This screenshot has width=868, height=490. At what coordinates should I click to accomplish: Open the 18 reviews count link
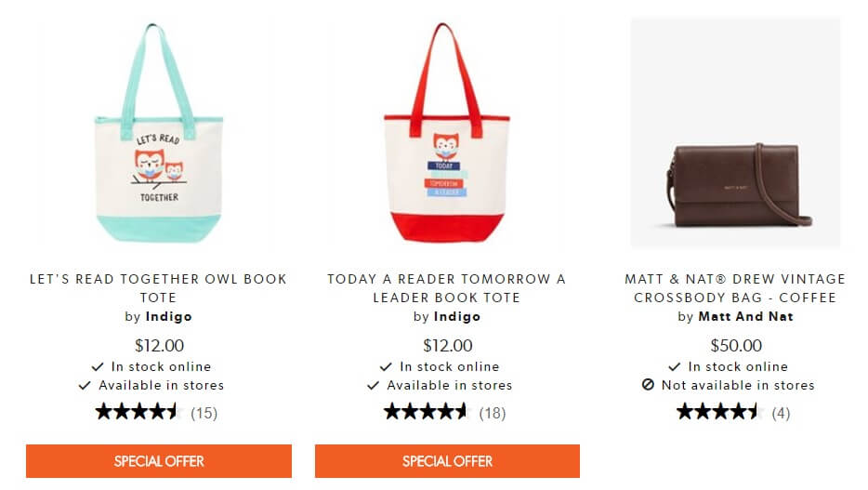tap(493, 413)
